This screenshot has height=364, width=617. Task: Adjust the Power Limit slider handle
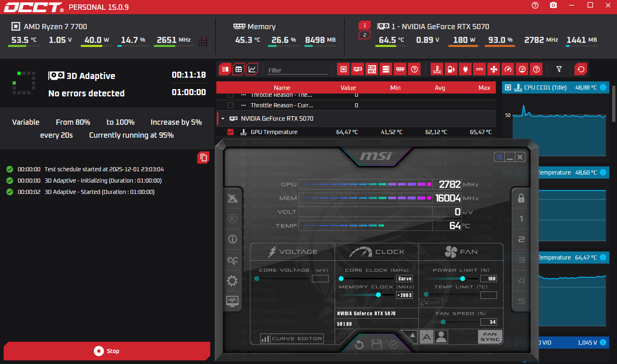[x=463, y=279]
